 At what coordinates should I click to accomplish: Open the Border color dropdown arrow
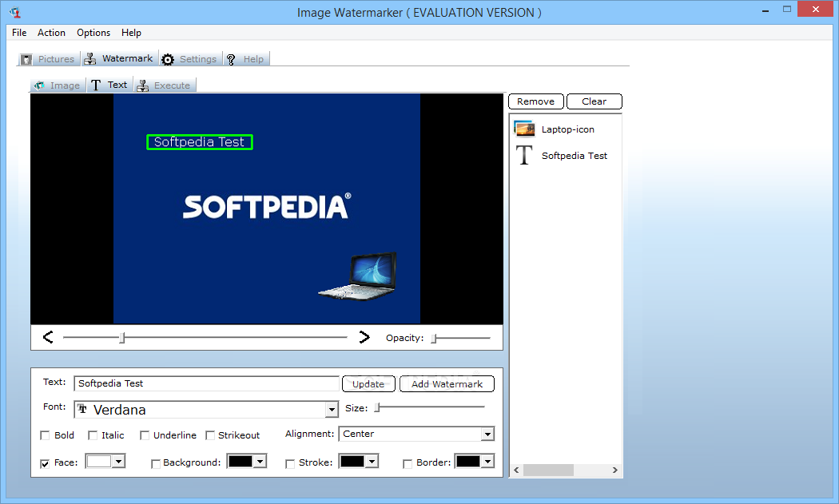click(x=487, y=461)
